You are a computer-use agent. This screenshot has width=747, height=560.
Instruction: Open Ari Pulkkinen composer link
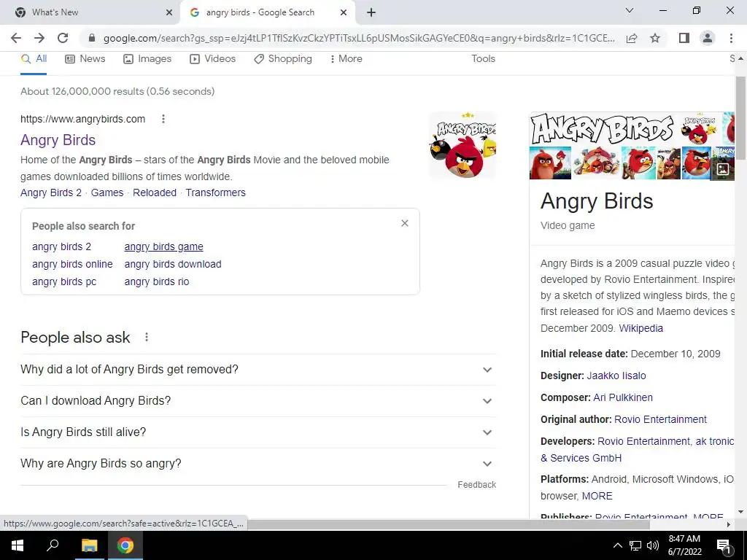pyautogui.click(x=623, y=397)
